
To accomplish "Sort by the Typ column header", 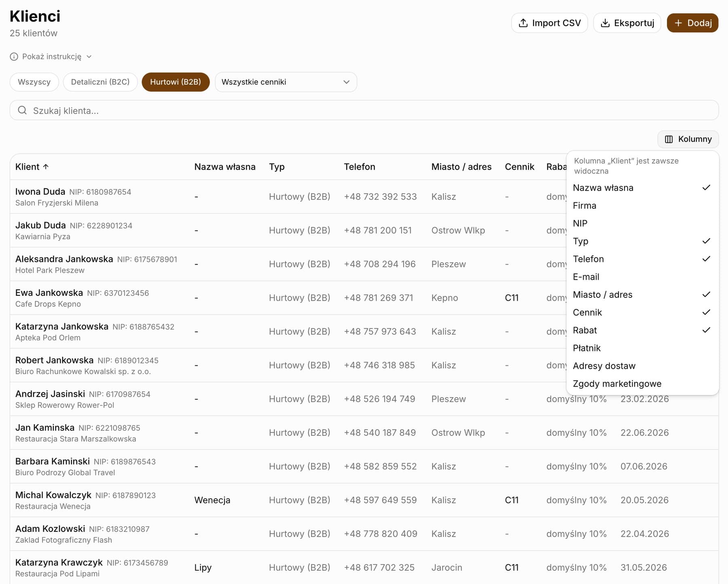I will coord(277,167).
